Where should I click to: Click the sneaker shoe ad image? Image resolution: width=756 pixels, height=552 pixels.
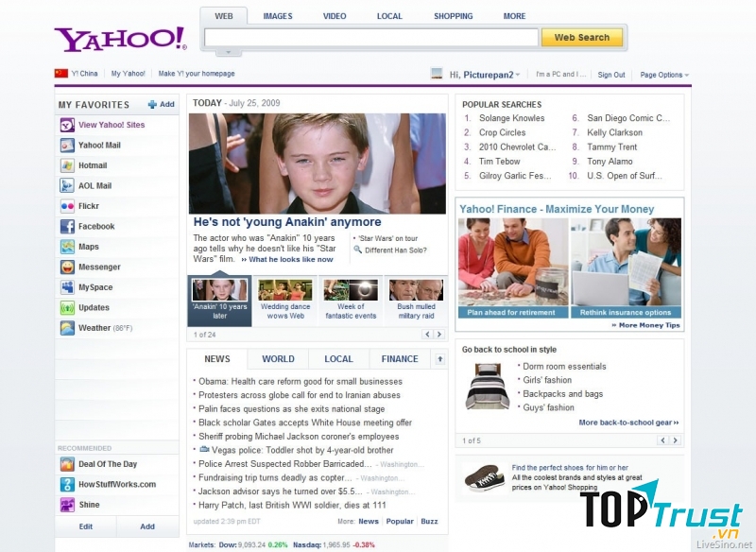[x=486, y=476]
